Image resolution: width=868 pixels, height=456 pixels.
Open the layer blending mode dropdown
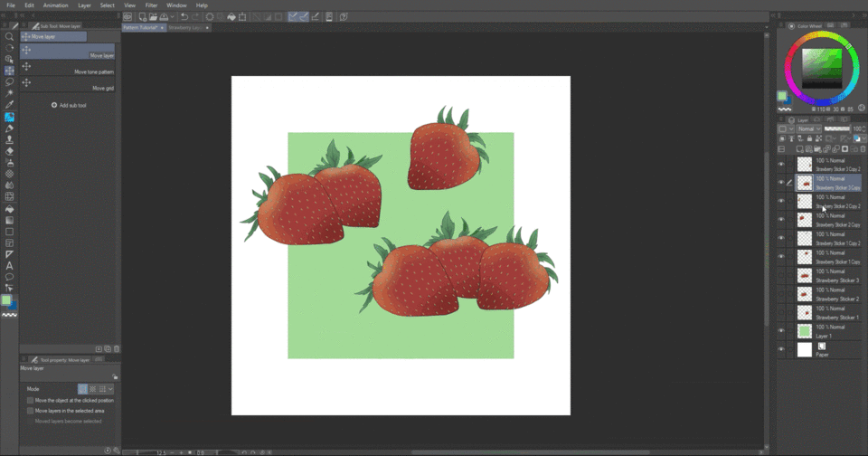809,128
